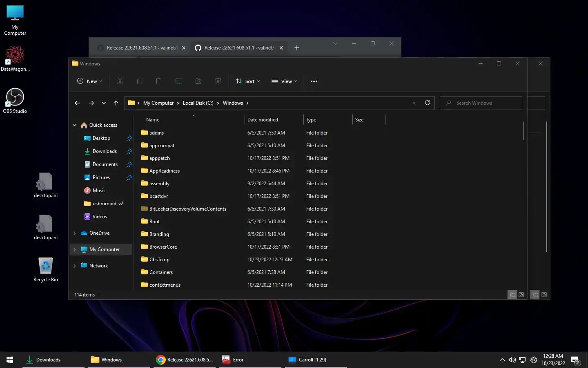588x368 pixels.
Task: Select the upper desktop.ini file icon
Action: tap(46, 185)
